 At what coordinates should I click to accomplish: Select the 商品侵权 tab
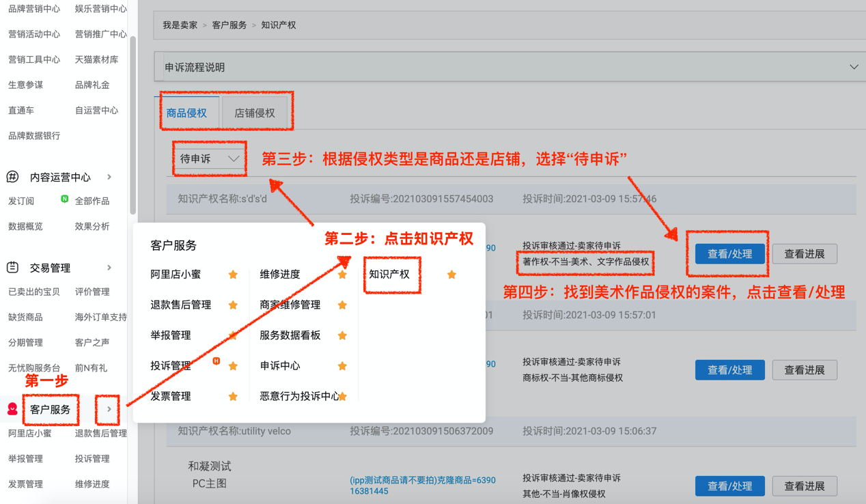pyautogui.click(x=186, y=113)
